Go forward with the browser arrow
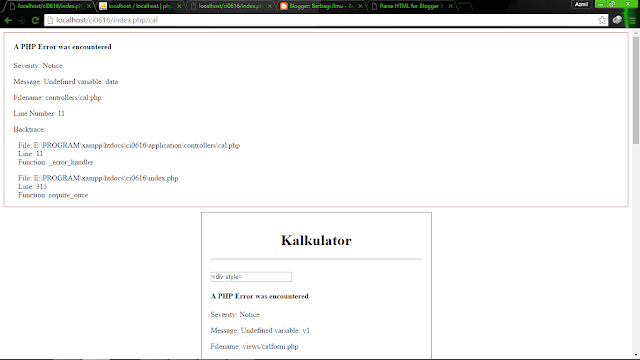The width and height of the screenshot is (640, 360). [x=22, y=20]
